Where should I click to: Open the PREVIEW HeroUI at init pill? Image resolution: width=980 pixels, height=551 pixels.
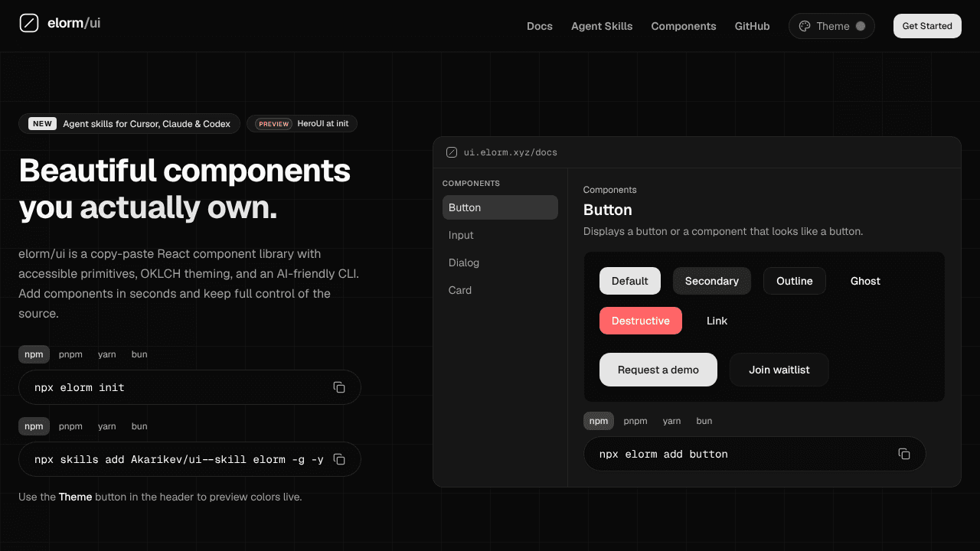point(302,124)
